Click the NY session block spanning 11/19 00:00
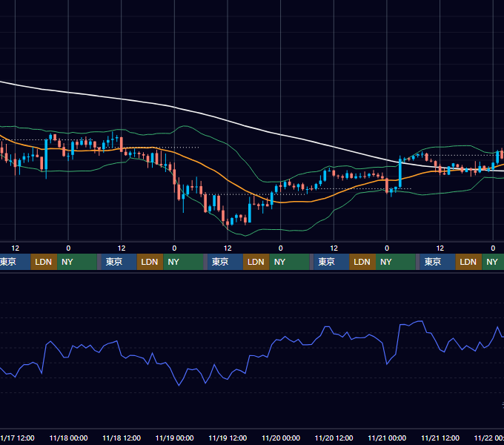 (183, 262)
